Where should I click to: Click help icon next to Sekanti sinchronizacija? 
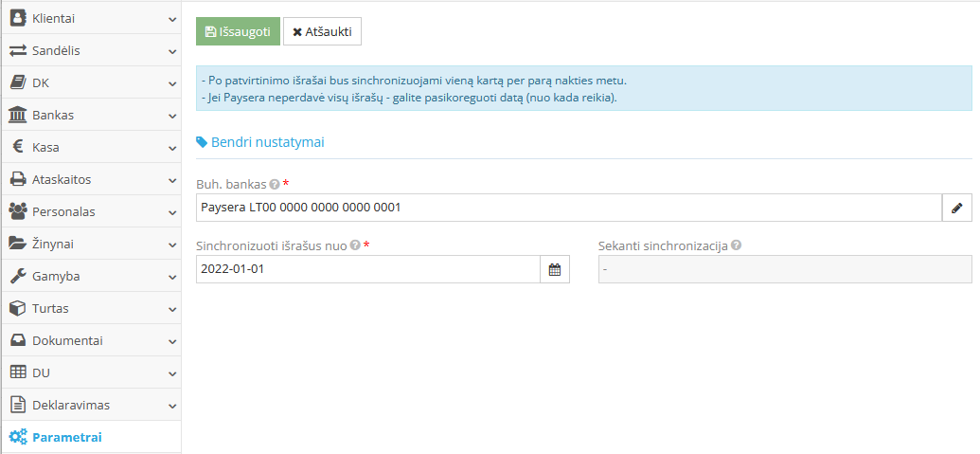point(736,245)
